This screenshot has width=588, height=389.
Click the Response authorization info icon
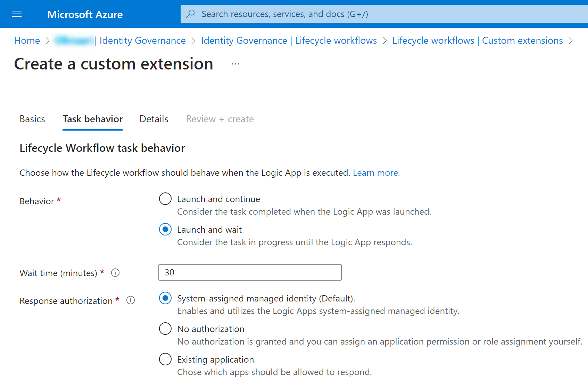131,300
